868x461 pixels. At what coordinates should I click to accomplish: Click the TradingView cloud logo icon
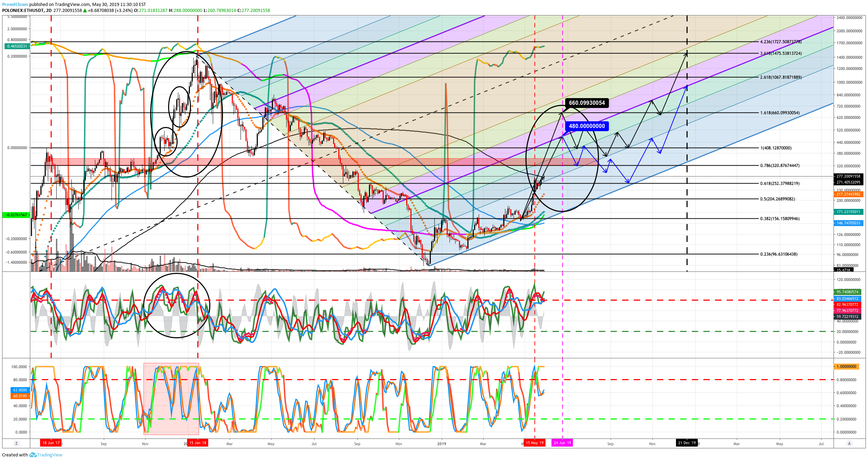(33, 455)
